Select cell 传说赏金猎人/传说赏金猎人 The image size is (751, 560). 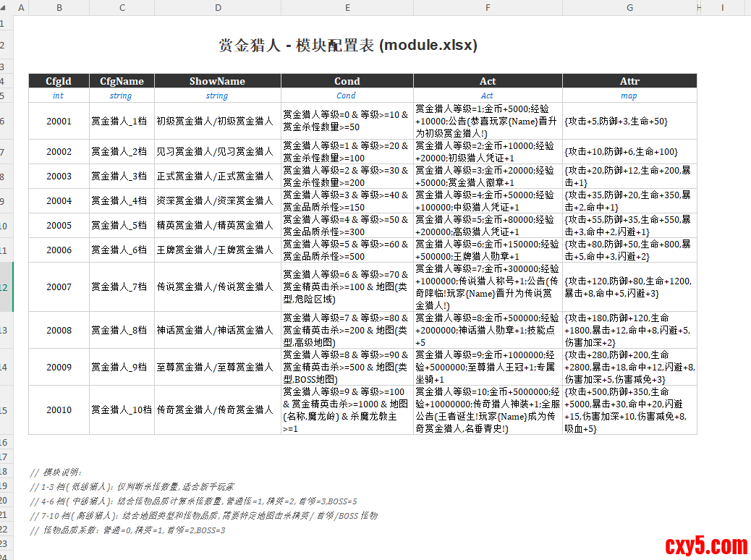click(x=218, y=287)
